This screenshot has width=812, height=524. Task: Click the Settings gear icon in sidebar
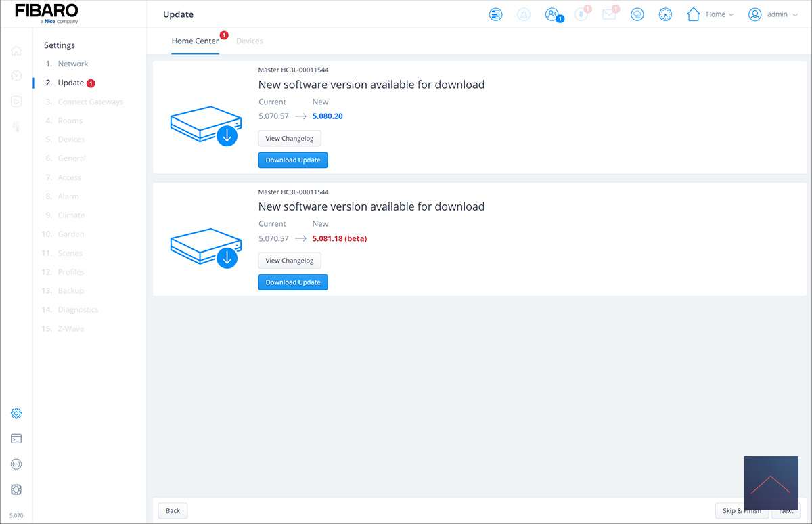pos(16,413)
